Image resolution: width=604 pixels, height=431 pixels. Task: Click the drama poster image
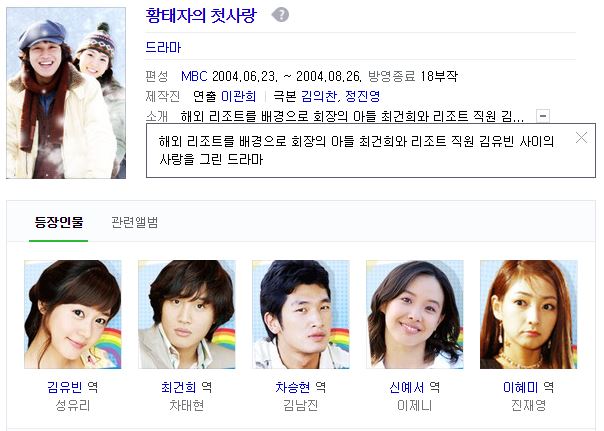pyautogui.click(x=66, y=93)
